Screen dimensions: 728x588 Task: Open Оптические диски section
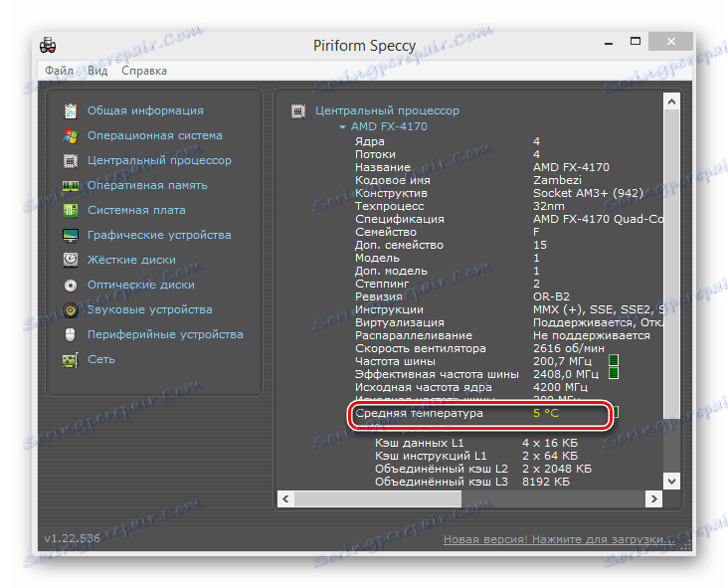pos(140,286)
